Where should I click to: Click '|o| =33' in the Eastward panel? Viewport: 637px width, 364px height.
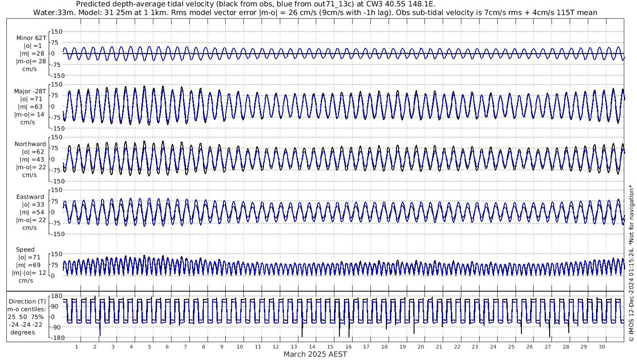point(32,205)
